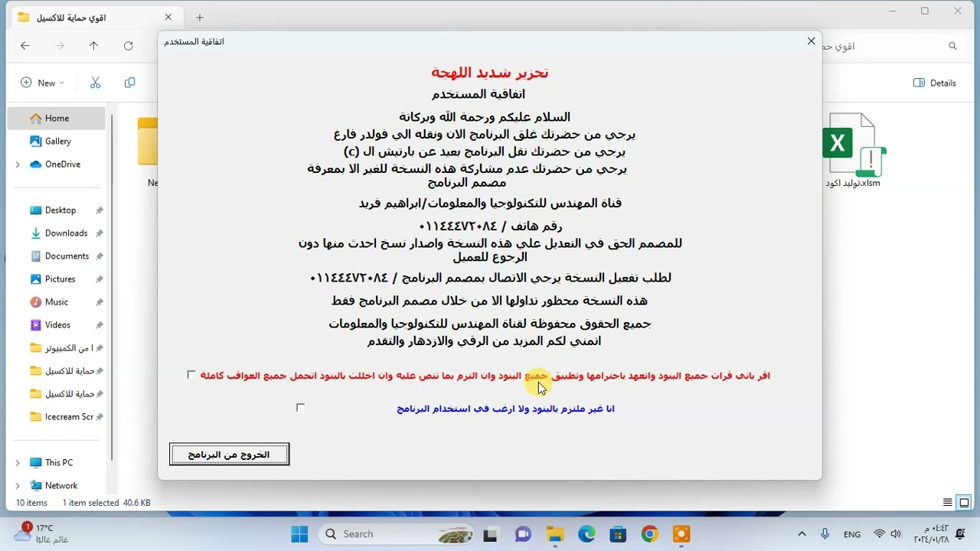Viewport: 980px width, 551px height.
Task: Open the Documents quick access folder
Action: pos(67,256)
